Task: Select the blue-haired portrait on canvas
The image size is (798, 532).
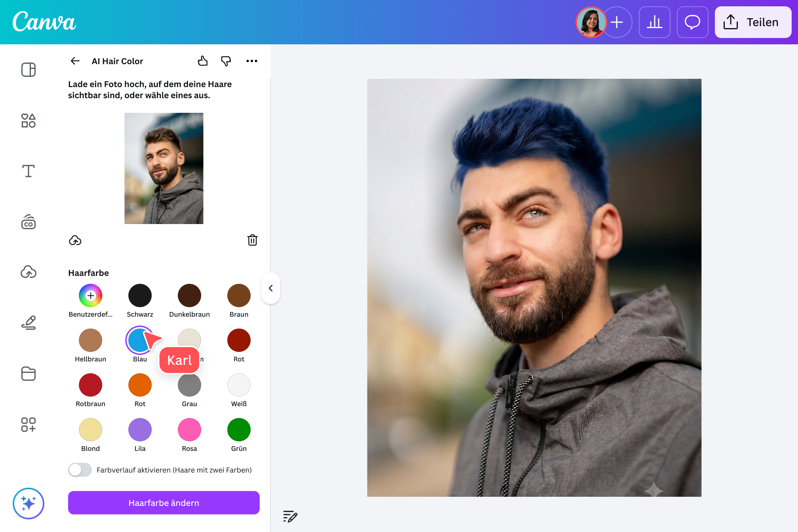Action: click(534, 288)
